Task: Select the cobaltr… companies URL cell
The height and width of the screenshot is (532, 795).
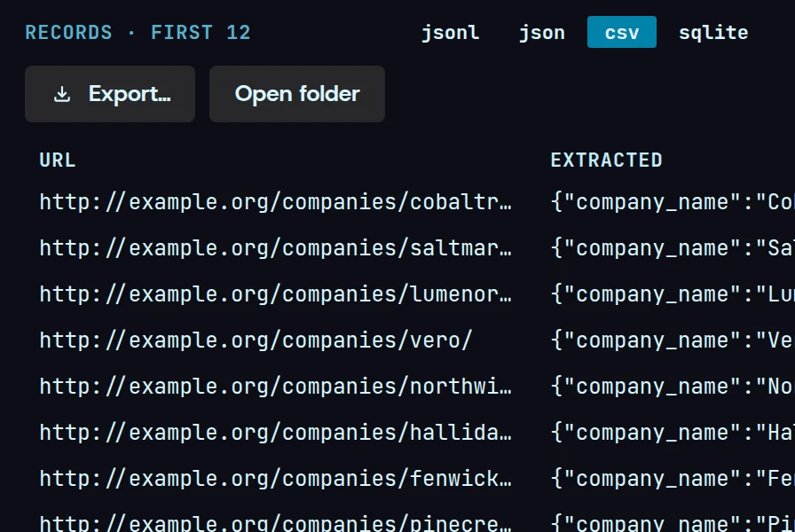Action: tap(276, 202)
